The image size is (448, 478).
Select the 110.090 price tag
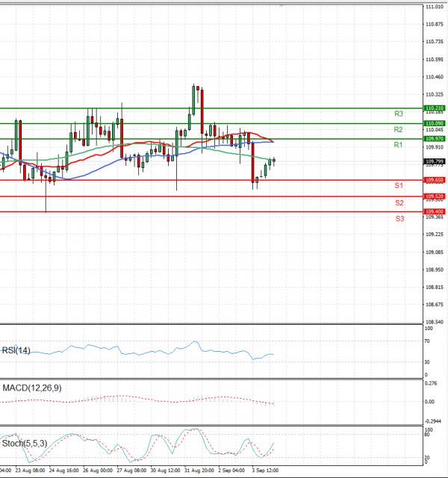pos(435,123)
